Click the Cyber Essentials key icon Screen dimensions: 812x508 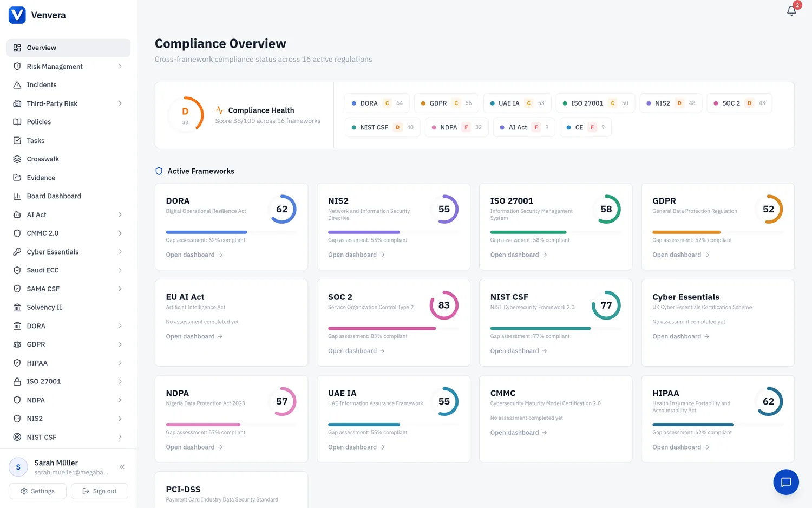(x=17, y=252)
